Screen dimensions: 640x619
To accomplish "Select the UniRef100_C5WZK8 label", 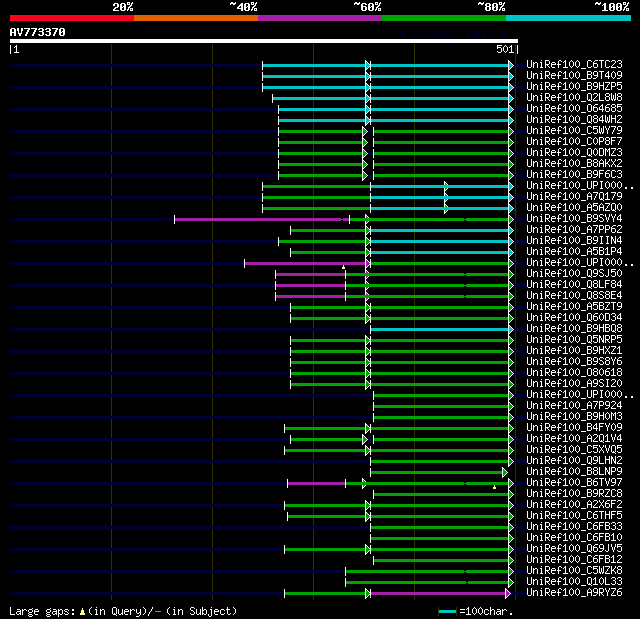I will (574, 571).
